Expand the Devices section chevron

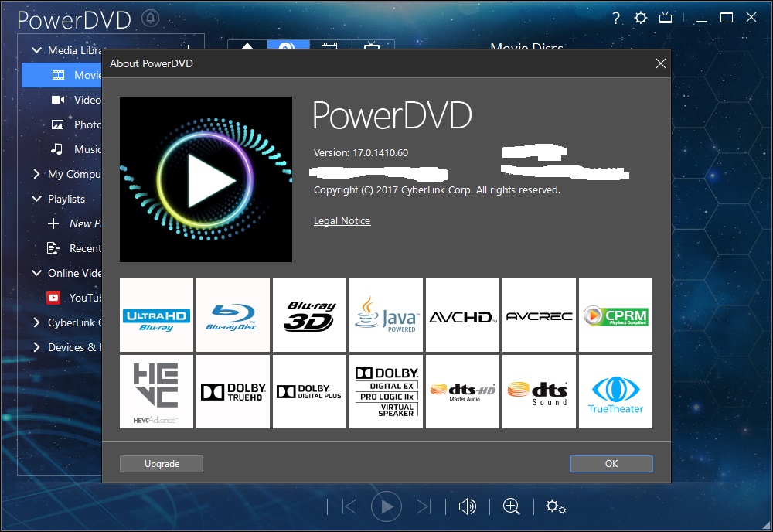tap(36, 347)
